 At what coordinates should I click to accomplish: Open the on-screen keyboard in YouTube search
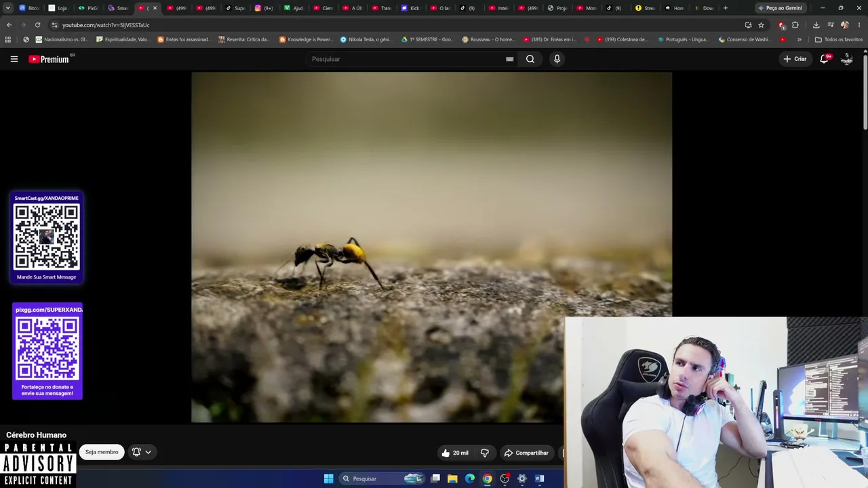point(509,59)
